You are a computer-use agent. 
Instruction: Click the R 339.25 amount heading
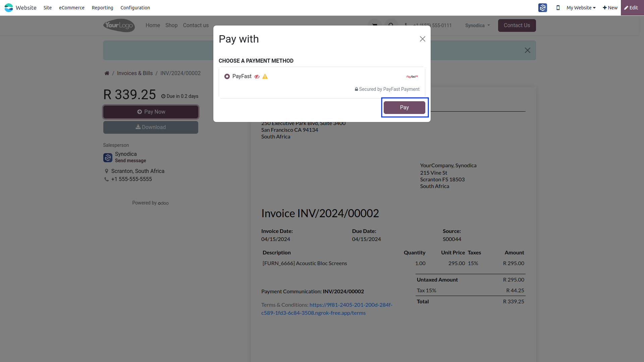tap(129, 95)
